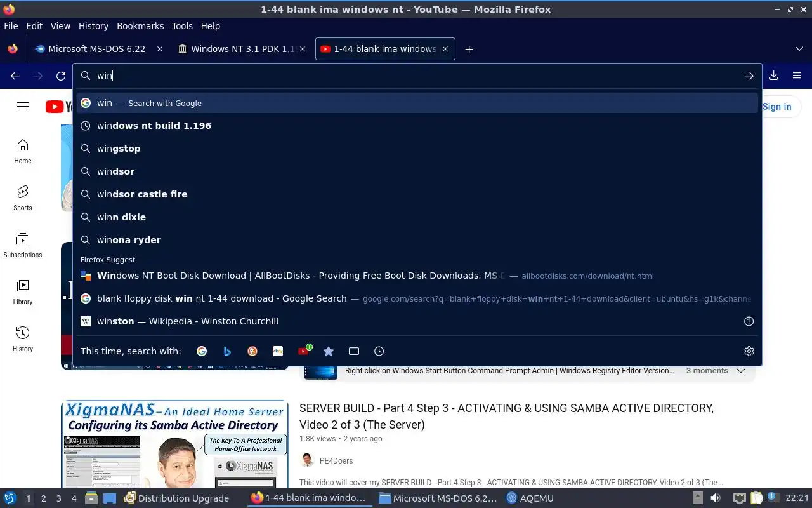Open Microsoft MS-DOS 6.2 taskbar folder window
This screenshot has width=812, height=508.
[x=438, y=498]
